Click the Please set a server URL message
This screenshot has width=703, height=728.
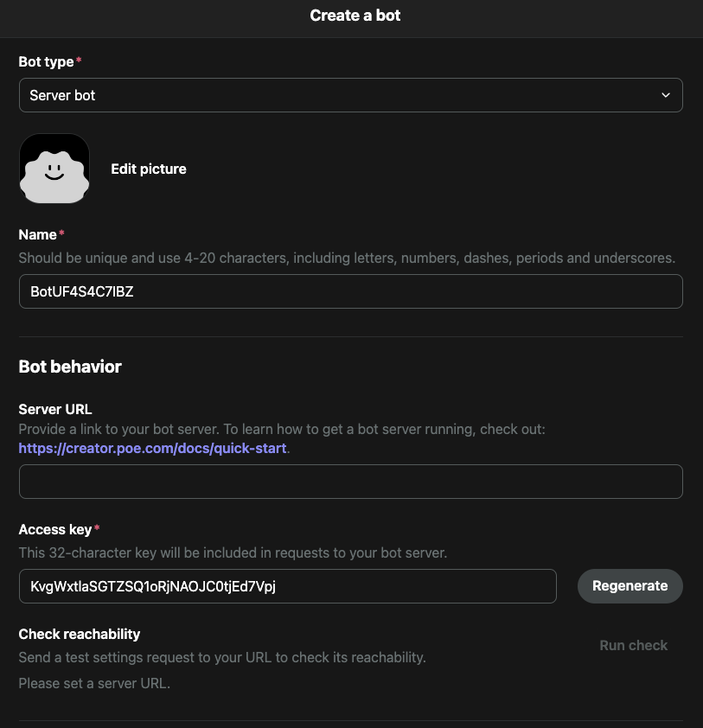[x=94, y=683]
